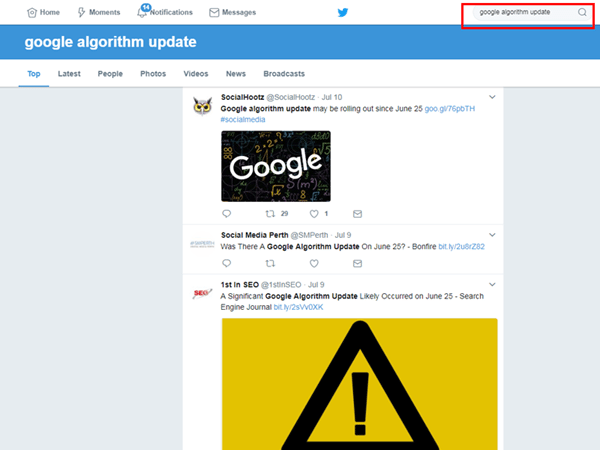Switch to the Latest tab
The height and width of the screenshot is (450, 600).
pos(69,73)
